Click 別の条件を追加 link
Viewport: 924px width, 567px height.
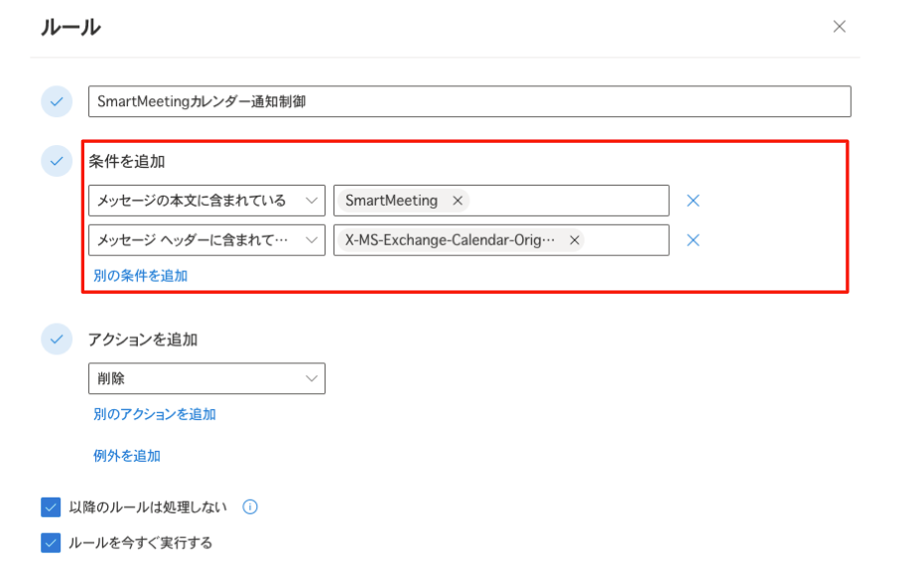[x=140, y=276]
